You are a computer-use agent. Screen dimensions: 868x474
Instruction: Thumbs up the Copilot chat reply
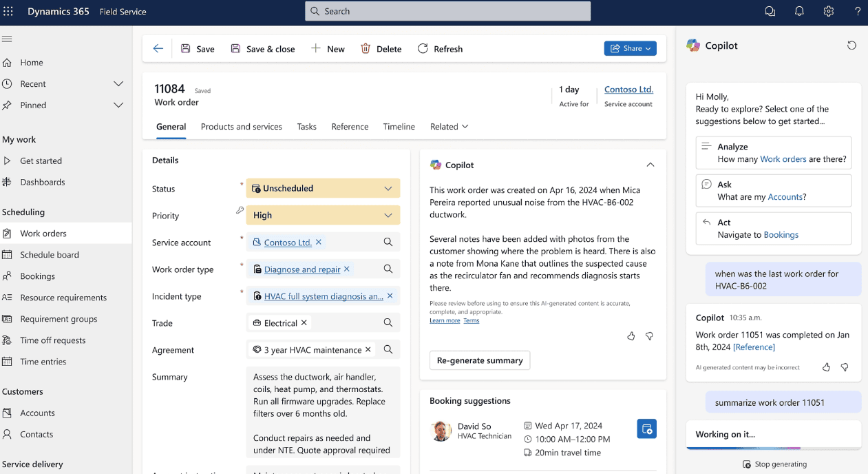[827, 367]
